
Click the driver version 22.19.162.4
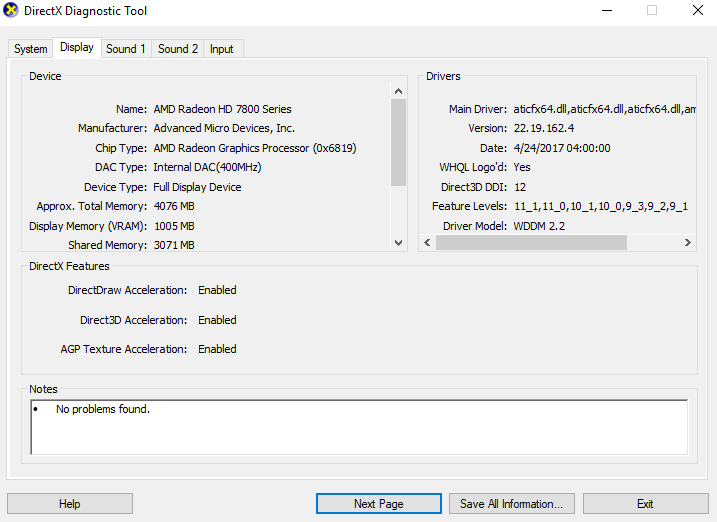[x=544, y=128]
